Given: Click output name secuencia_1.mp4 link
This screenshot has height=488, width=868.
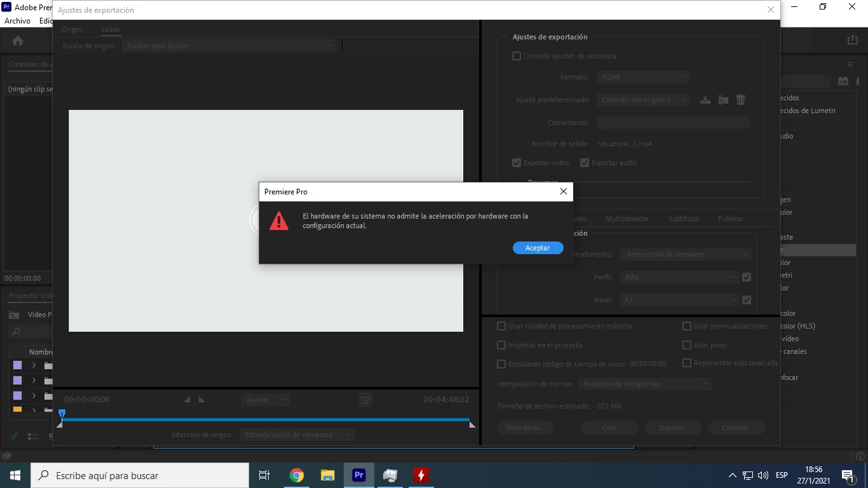Looking at the screenshot, I should pos(625,144).
